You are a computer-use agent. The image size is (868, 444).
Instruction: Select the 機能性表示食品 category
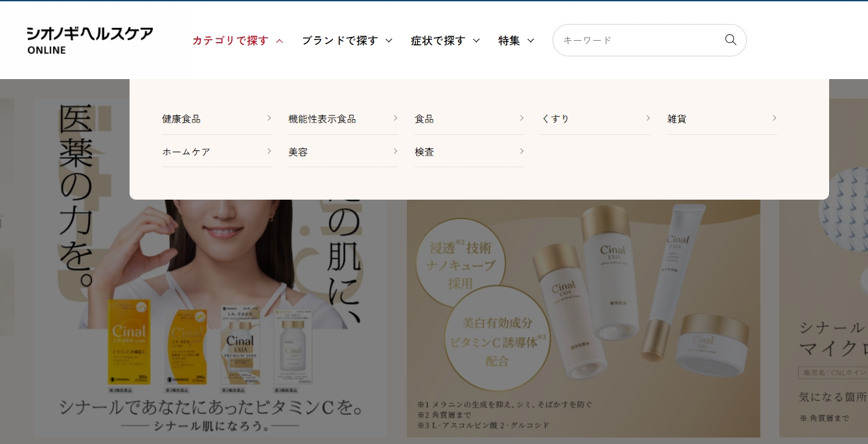tap(343, 119)
